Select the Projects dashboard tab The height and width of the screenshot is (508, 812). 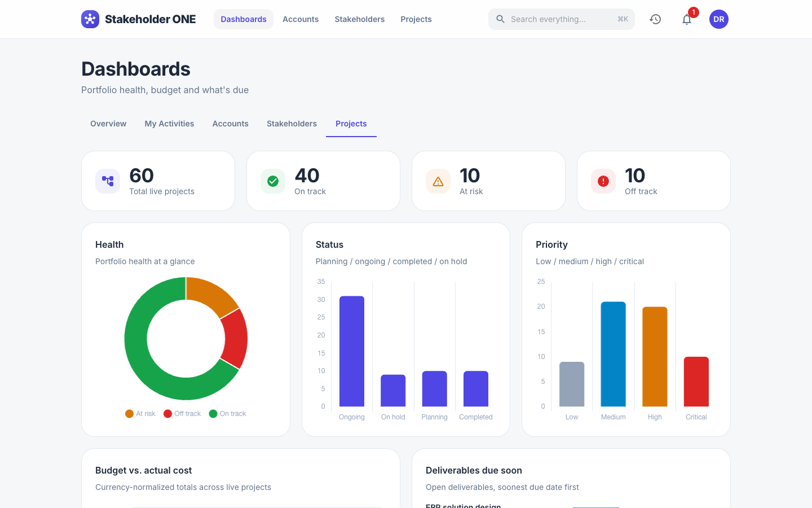click(351, 124)
